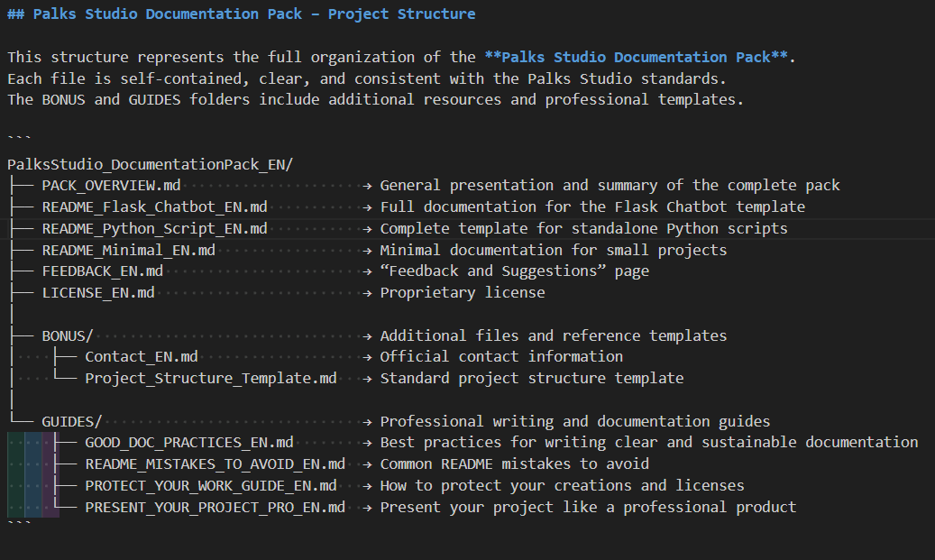The height and width of the screenshot is (560, 935).
Task: Click Contact_EN.md under BONUS
Action: 142,357
